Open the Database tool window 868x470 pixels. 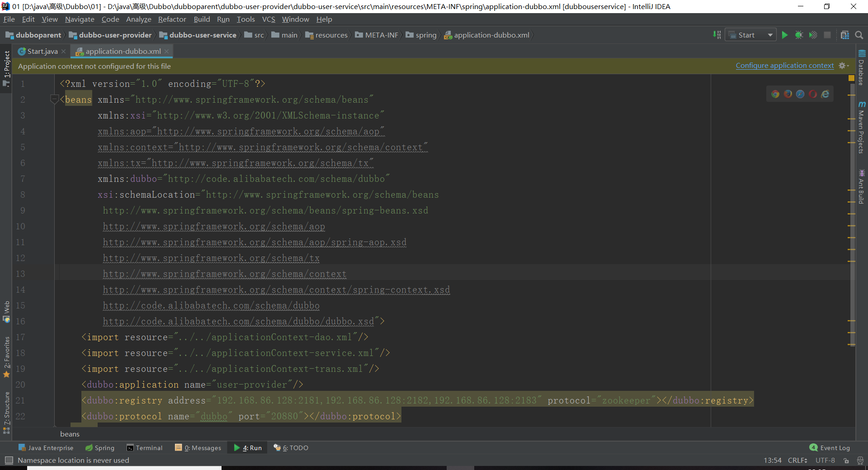tap(862, 67)
